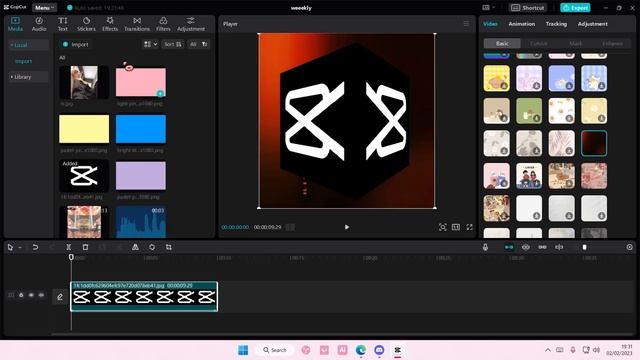Split the clip at the playhead
Screen dimensions: 640x360
point(69,247)
